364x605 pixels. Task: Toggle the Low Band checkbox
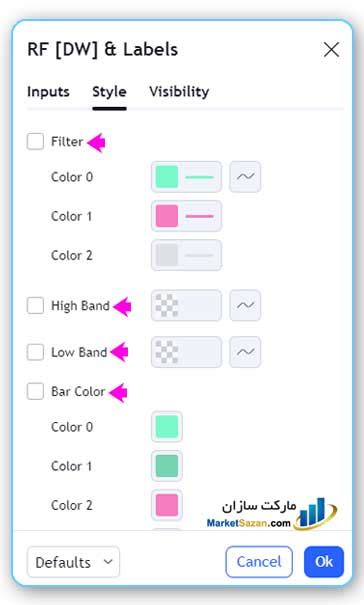[x=35, y=352]
